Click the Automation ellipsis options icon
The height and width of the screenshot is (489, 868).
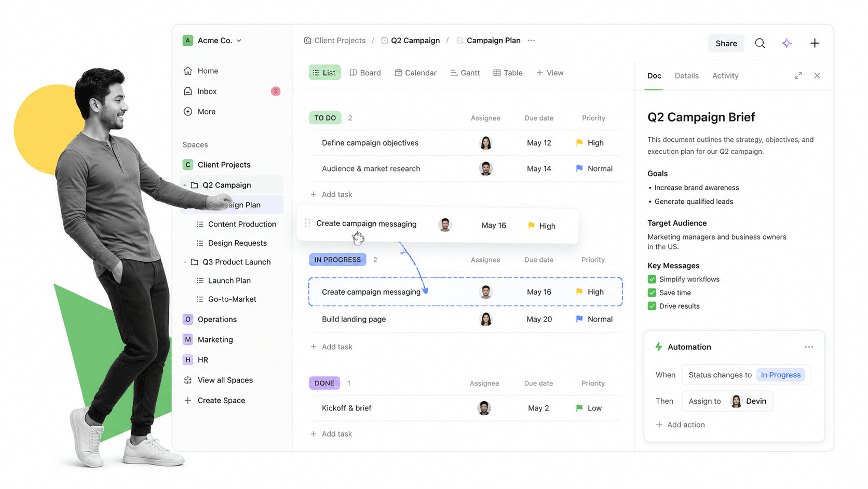[x=809, y=347]
